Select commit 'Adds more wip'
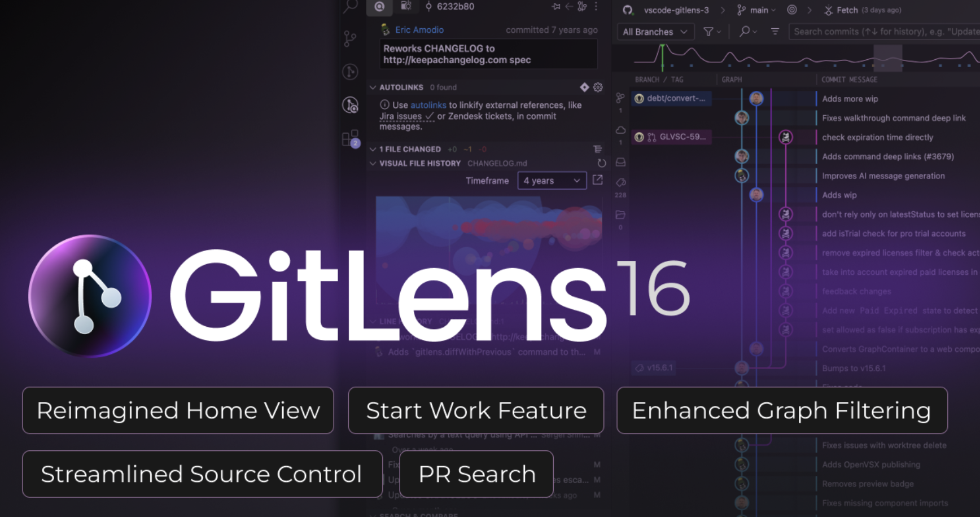 click(x=850, y=99)
